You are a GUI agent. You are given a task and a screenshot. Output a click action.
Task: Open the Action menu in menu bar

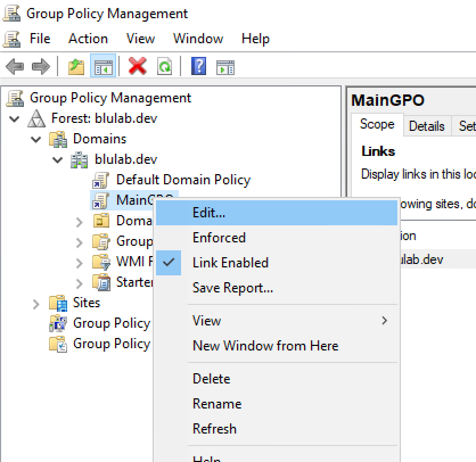(88, 39)
